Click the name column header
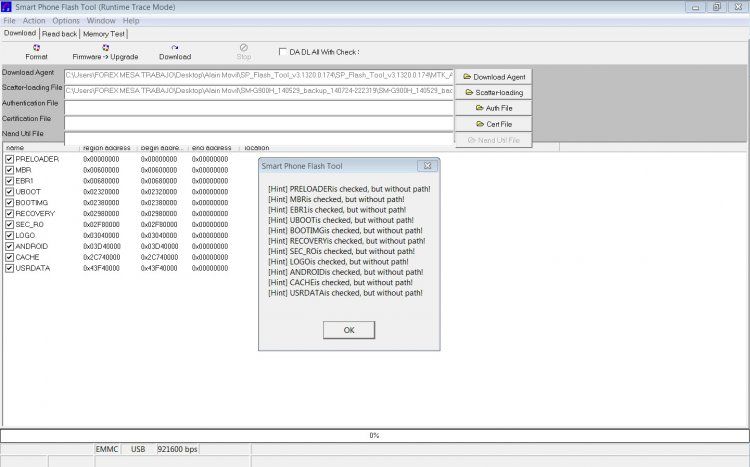Image resolution: width=750 pixels, height=467 pixels. click(x=41, y=148)
